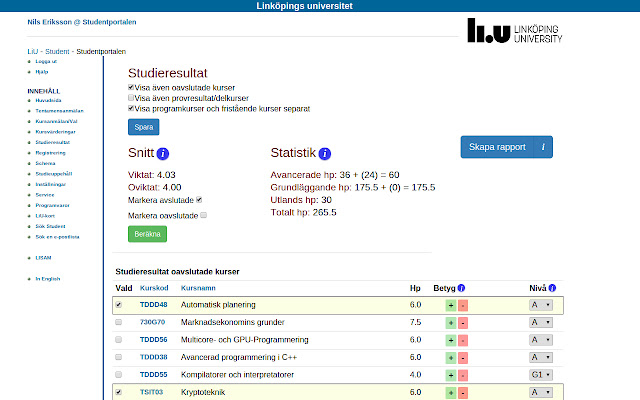Click the LiU Linköping University logo
The width and height of the screenshot is (640, 400).
(515, 31)
